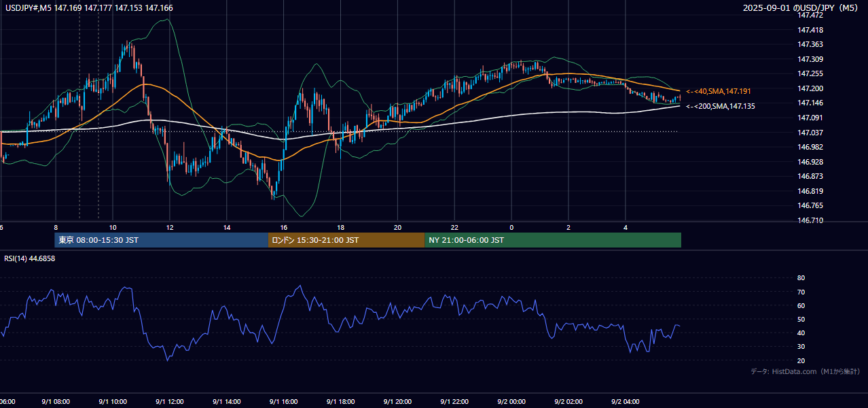Click the 146.873 price axis label
Image resolution: width=868 pixels, height=408 pixels.
pos(810,176)
